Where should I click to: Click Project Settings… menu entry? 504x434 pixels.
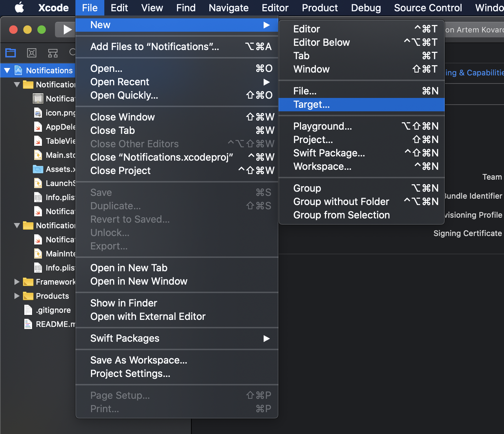coord(130,373)
